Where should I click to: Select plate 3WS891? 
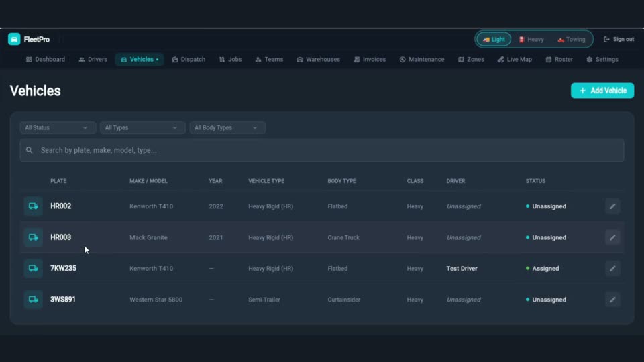tap(63, 300)
